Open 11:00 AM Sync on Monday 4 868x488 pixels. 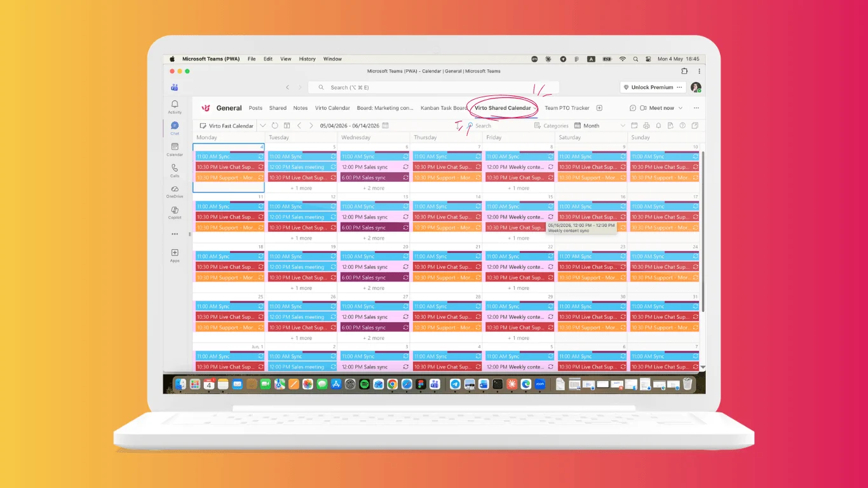[230, 156]
